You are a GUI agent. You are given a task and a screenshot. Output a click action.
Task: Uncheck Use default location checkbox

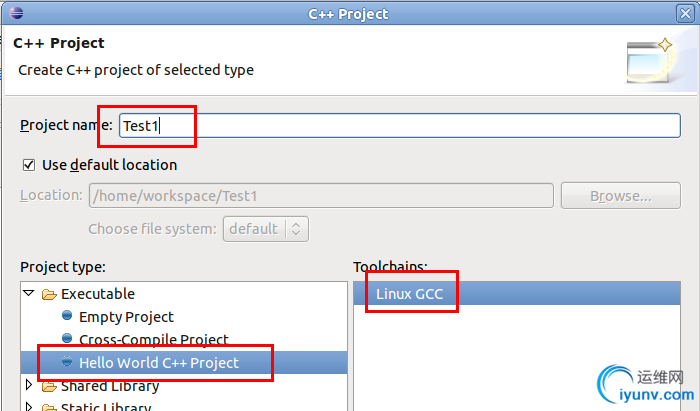click(29, 165)
